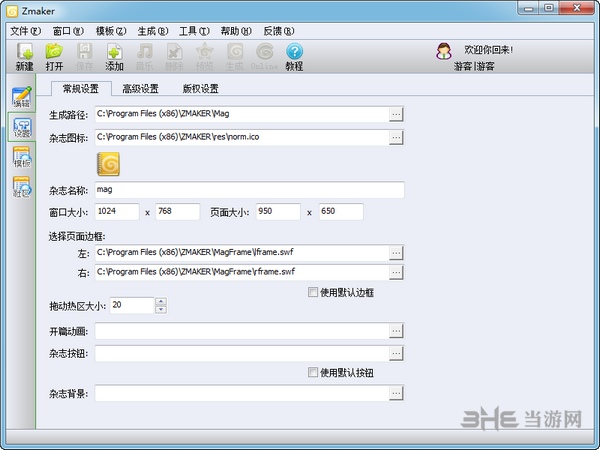The image size is (600, 450).
Task: Click the Zmaker title bar app icon
Action: click(12, 11)
